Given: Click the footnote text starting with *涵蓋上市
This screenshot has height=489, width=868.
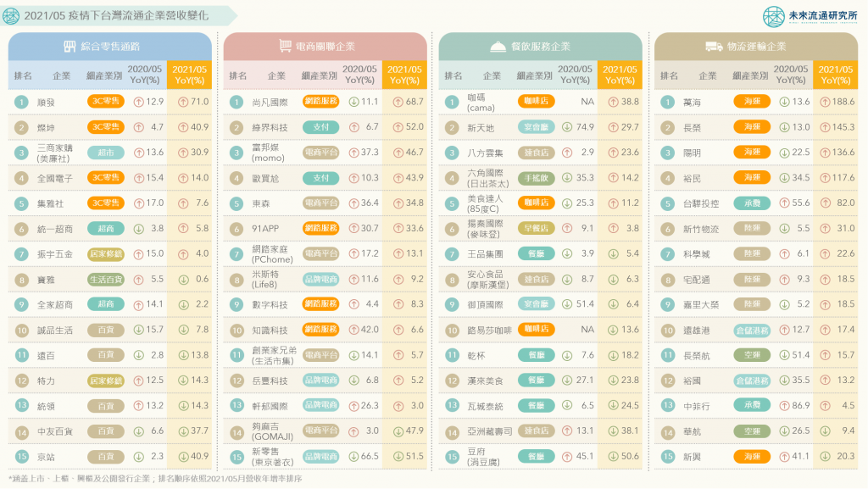Looking at the screenshot, I should click(156, 479).
